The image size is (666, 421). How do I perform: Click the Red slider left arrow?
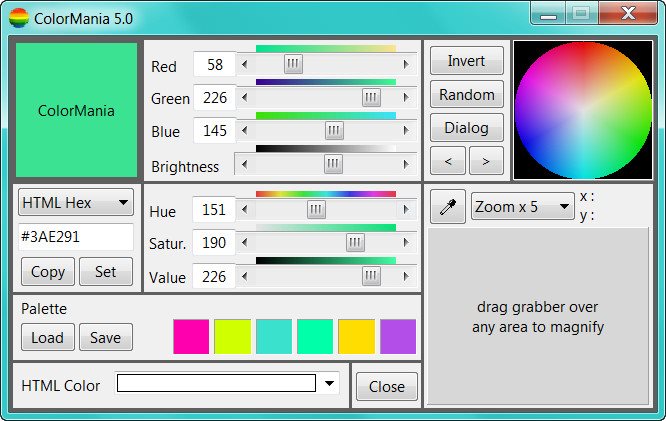click(244, 65)
